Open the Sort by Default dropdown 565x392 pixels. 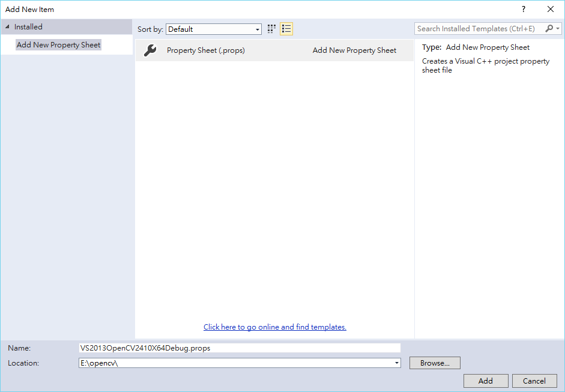click(x=214, y=29)
